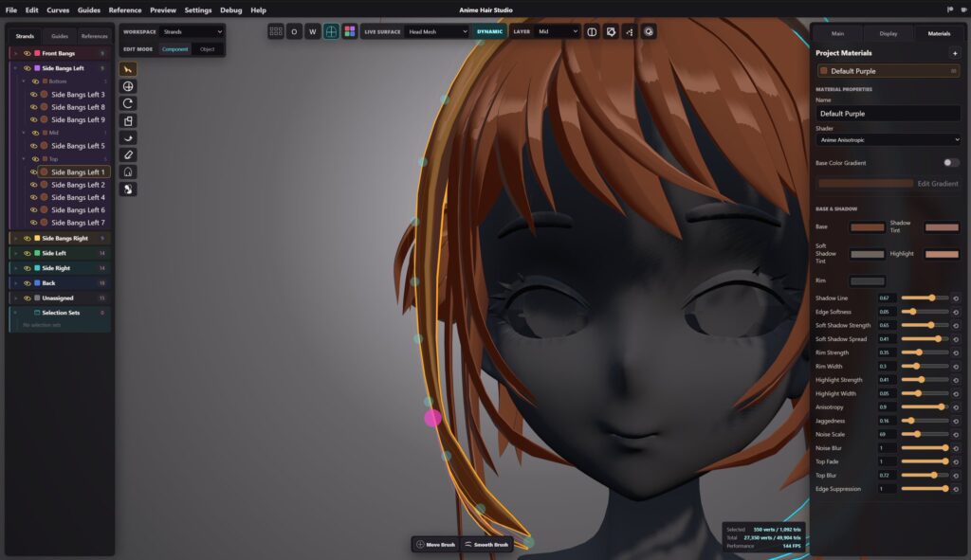The width and height of the screenshot is (971, 560).
Task: Open the Guides menu
Action: [89, 9]
